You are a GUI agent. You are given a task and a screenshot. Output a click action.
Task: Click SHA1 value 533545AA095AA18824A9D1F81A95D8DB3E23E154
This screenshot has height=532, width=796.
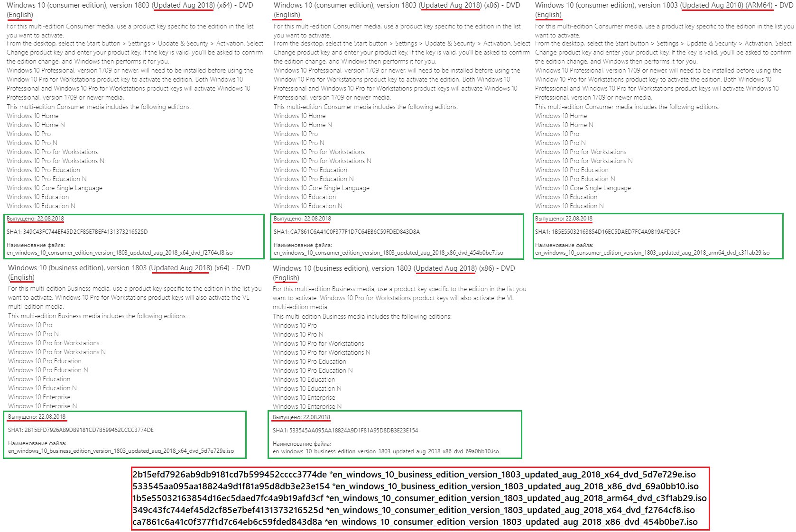coord(353,431)
